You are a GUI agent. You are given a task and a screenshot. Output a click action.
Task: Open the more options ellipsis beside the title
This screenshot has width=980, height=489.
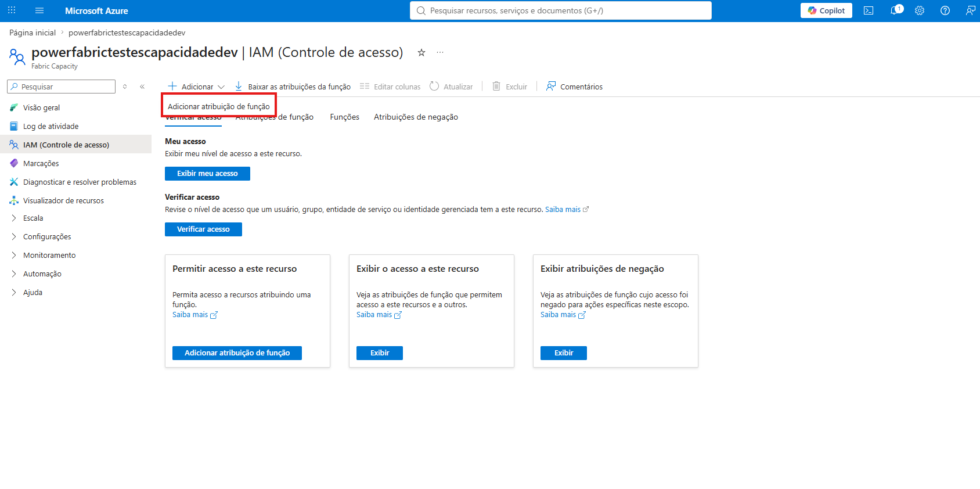coord(440,53)
